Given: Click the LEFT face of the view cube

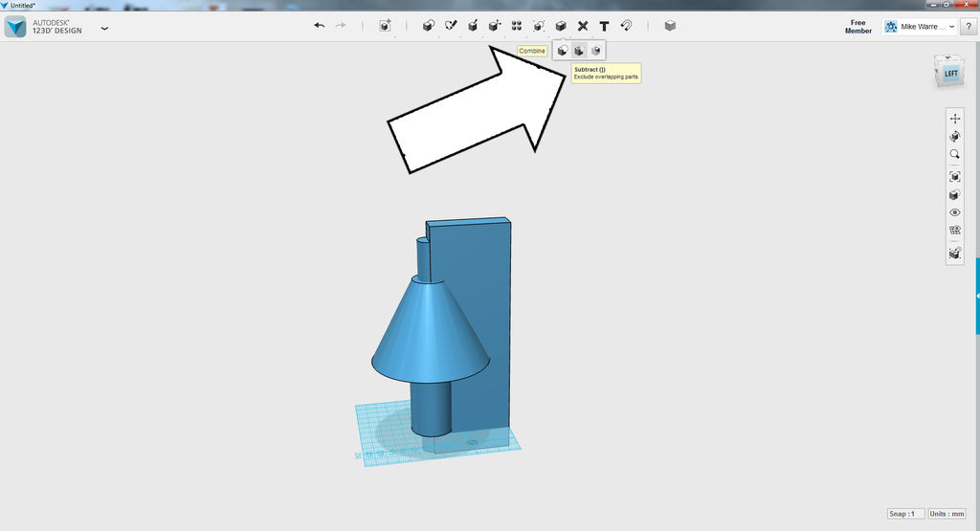Looking at the screenshot, I should pyautogui.click(x=950, y=74).
